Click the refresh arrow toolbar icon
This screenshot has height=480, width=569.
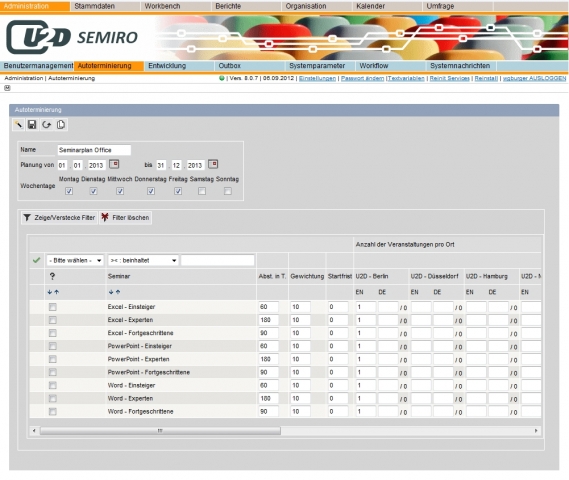(46, 125)
